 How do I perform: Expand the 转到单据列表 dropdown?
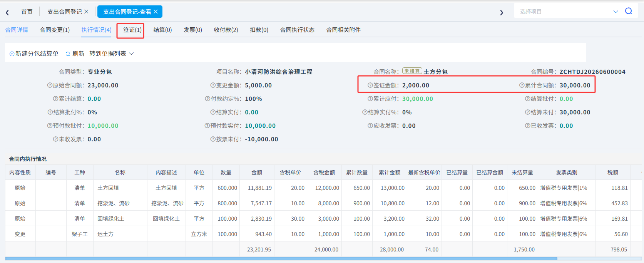(131, 54)
